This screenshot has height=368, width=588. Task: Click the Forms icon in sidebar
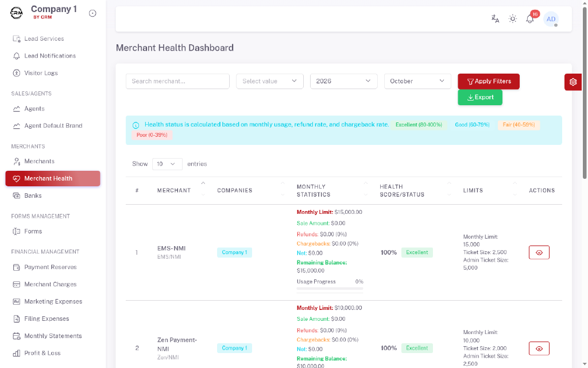pyautogui.click(x=17, y=231)
